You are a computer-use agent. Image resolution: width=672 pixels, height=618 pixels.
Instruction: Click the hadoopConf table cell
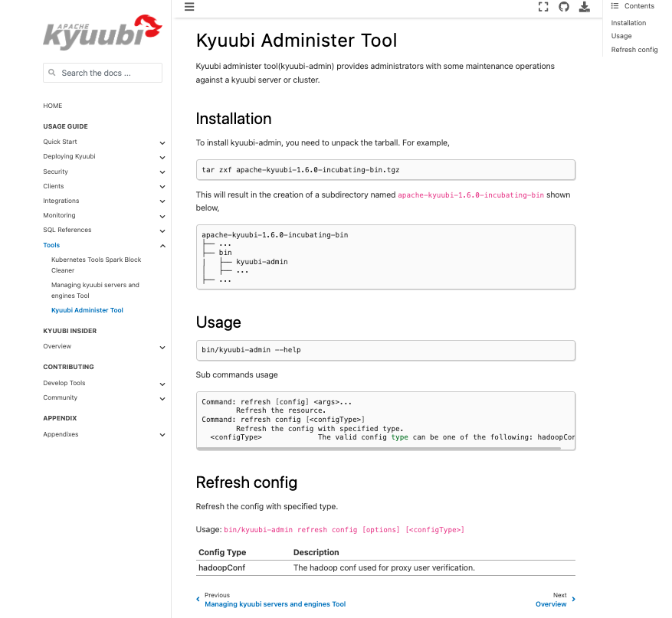[x=221, y=568]
